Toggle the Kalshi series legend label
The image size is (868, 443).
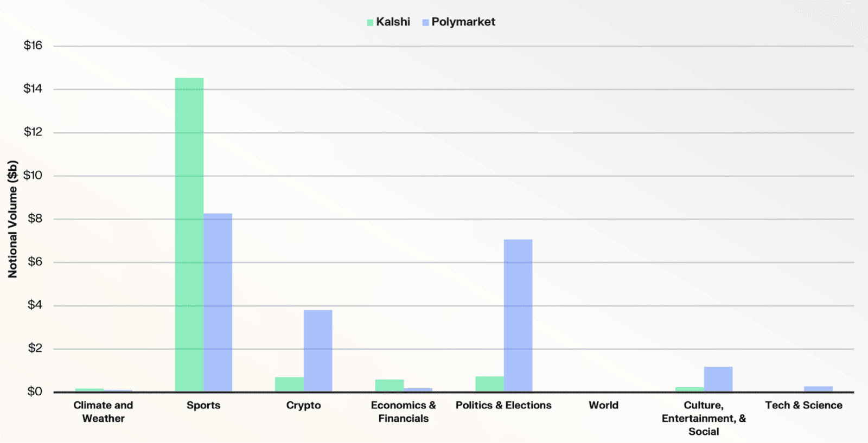tap(393, 22)
